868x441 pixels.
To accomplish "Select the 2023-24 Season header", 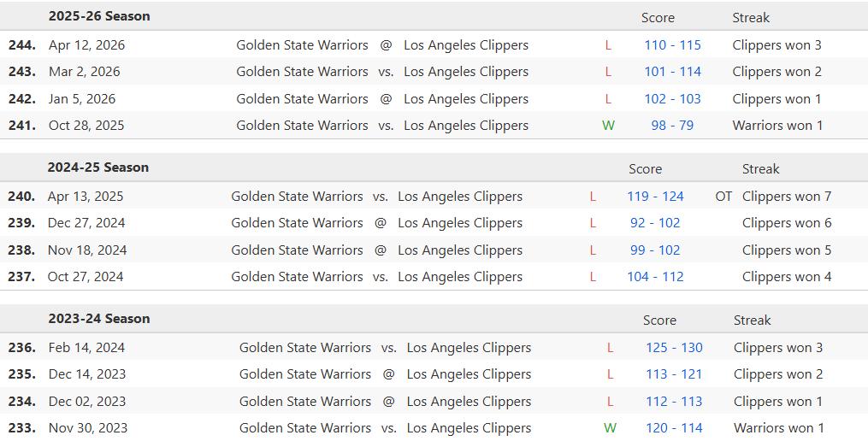I will 99,319.
